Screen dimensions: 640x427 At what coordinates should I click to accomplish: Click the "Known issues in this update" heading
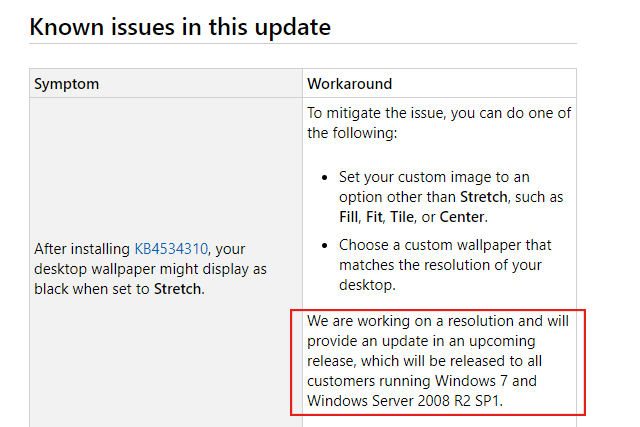(180, 26)
